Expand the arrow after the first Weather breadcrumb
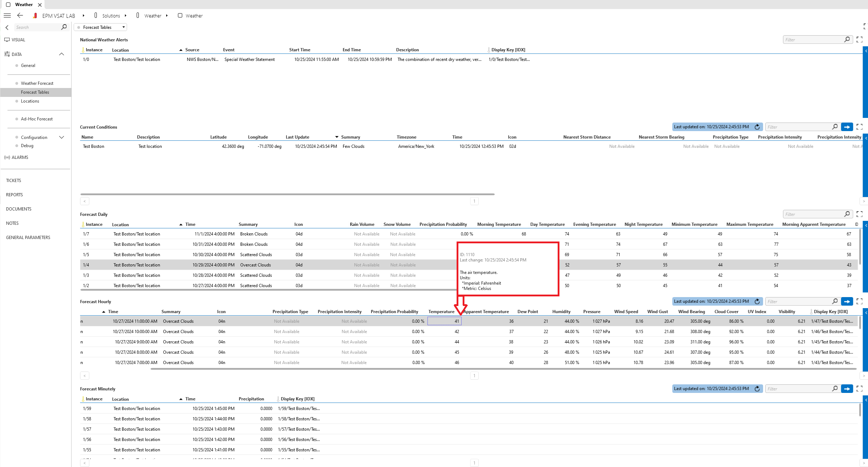Screen dimensions: 868x467 167,16
